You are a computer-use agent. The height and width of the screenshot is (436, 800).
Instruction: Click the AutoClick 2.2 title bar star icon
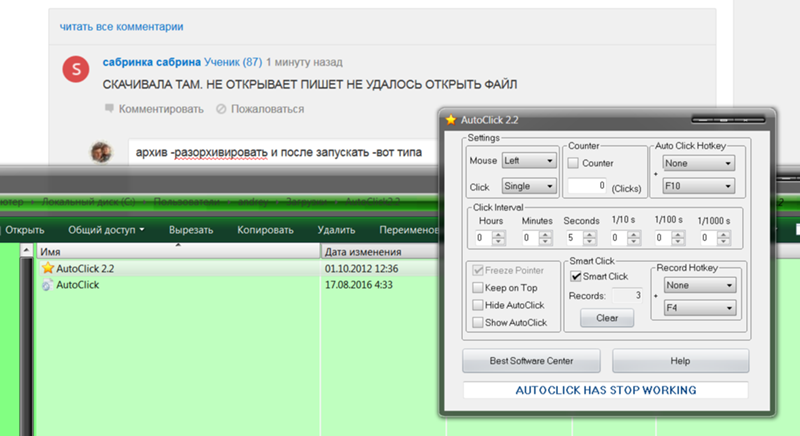pos(451,120)
